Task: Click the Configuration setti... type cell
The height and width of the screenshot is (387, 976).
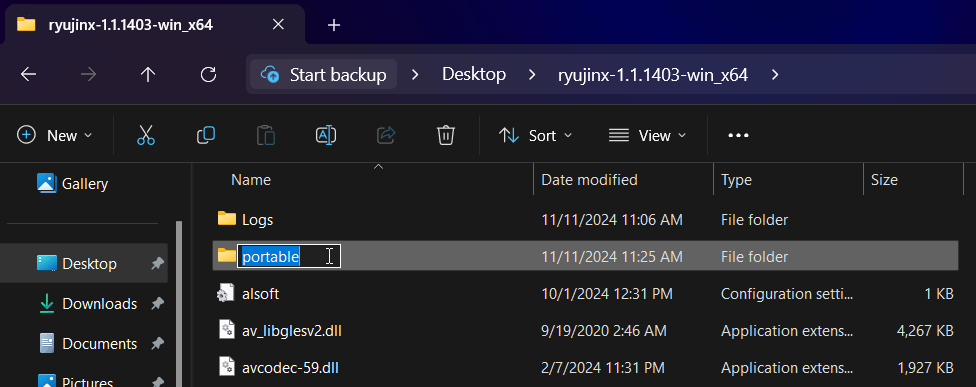Action: [x=786, y=294]
